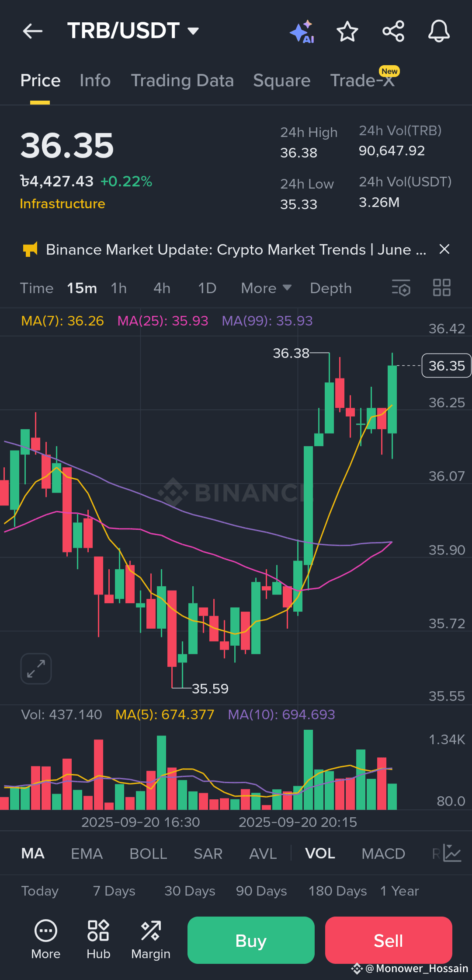The image size is (472, 980).
Task: Dismiss the Binance Market Update banner
Action: tap(444, 249)
